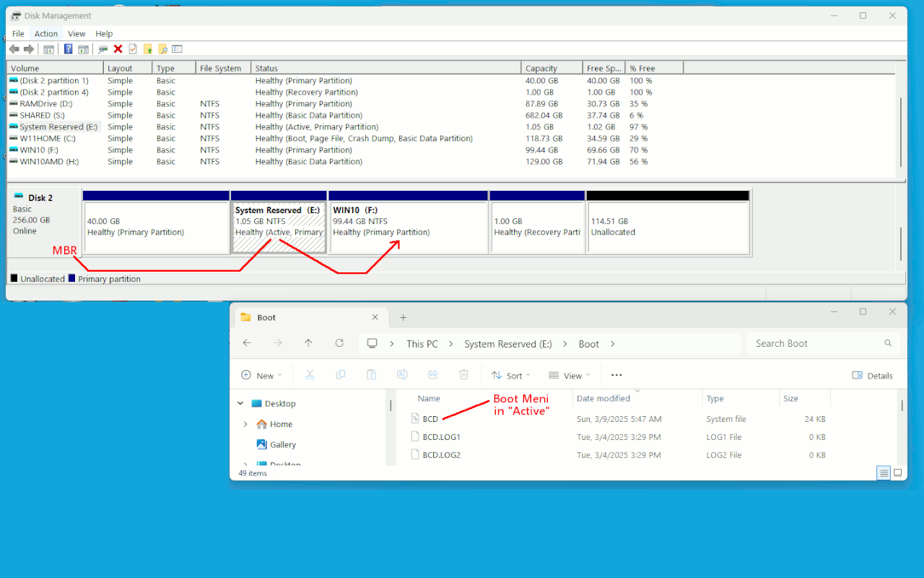
Task: Select the 1.00 GB Recovery partition block
Action: [537, 223]
